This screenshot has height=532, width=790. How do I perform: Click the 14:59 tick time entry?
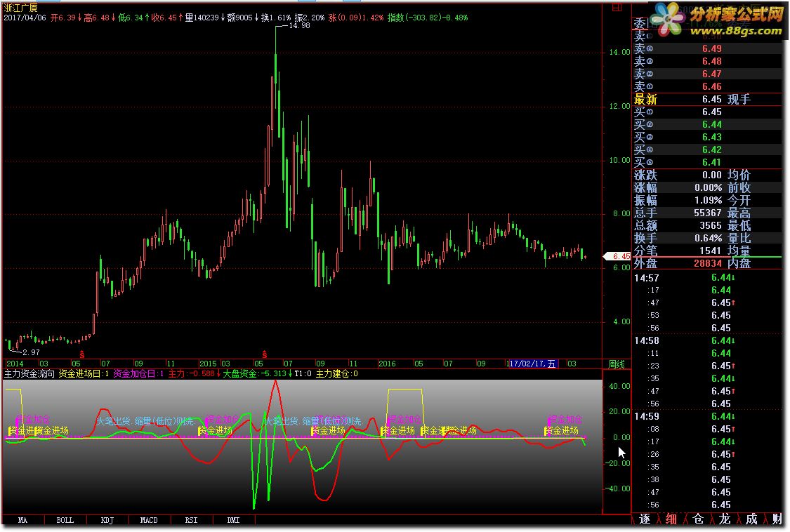tap(647, 416)
